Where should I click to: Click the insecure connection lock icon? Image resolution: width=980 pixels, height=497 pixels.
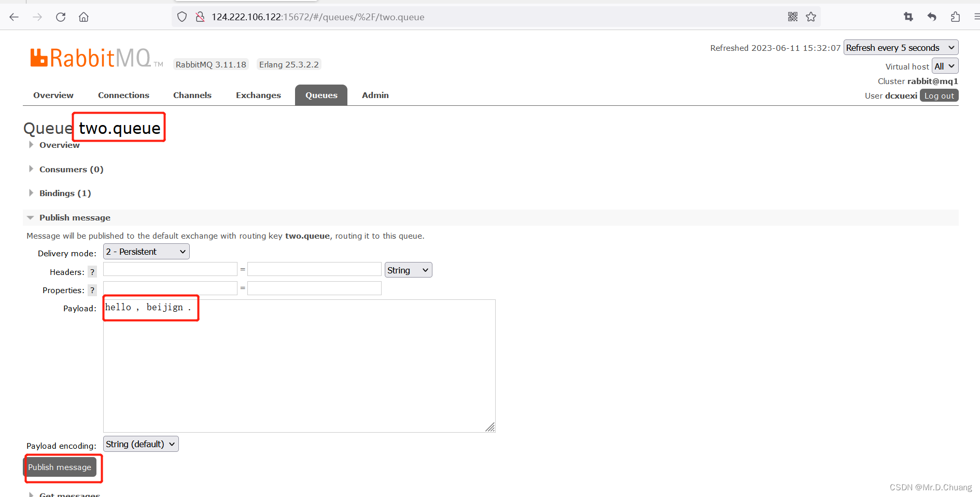[x=200, y=17]
